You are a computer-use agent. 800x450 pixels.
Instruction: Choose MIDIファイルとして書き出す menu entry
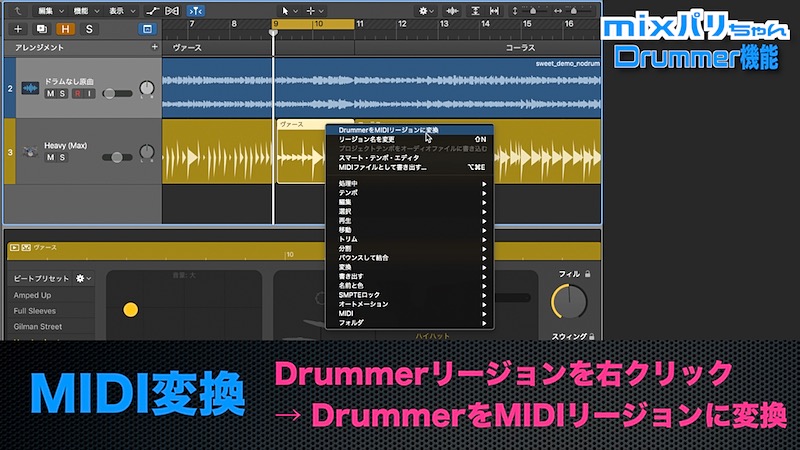[409, 167]
